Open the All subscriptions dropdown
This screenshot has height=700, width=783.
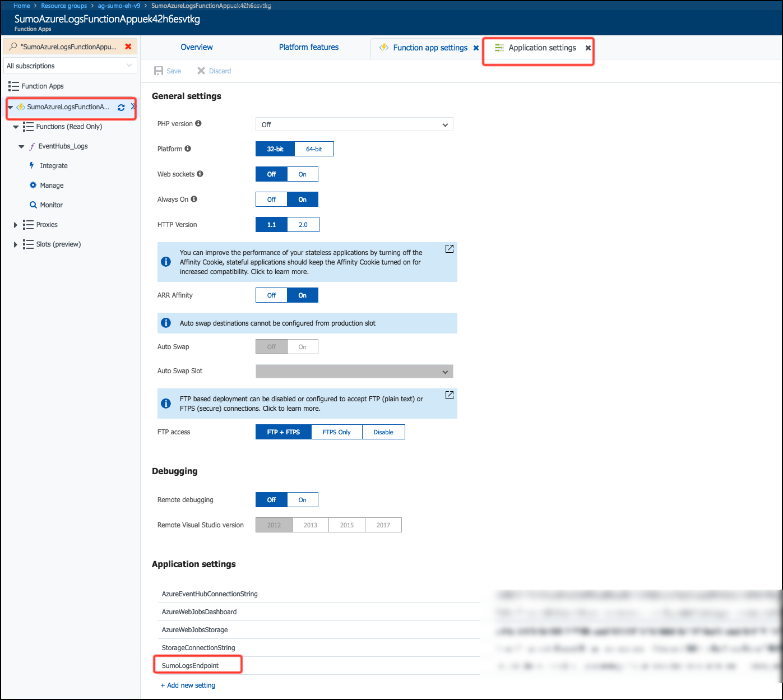70,66
